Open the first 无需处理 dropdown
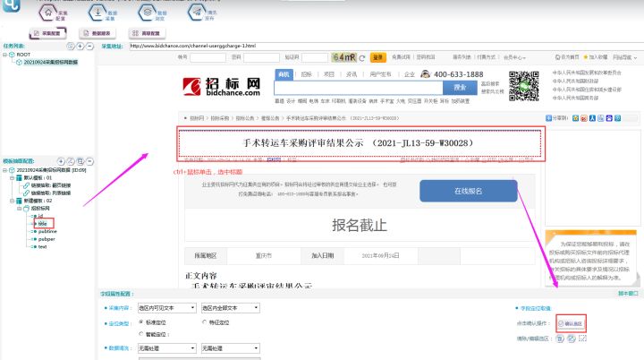644x360 pixels. [166, 348]
